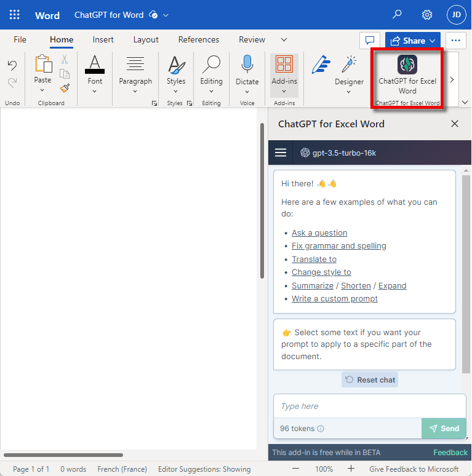Click the zoom in plus control

pos(351,469)
